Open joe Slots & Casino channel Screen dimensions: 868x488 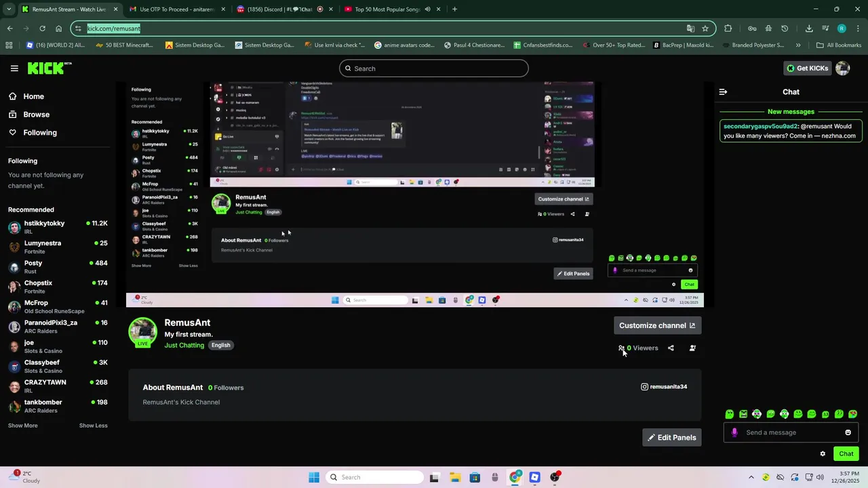[x=58, y=346]
